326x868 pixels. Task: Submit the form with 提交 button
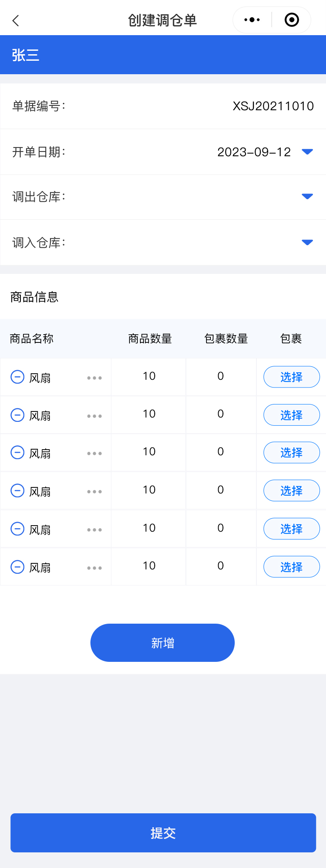(x=163, y=832)
